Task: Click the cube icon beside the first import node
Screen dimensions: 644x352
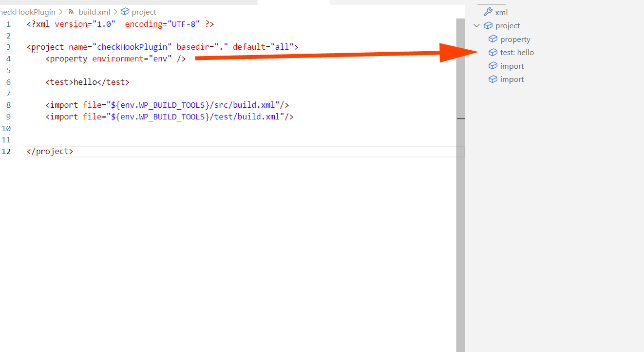Action: point(493,66)
